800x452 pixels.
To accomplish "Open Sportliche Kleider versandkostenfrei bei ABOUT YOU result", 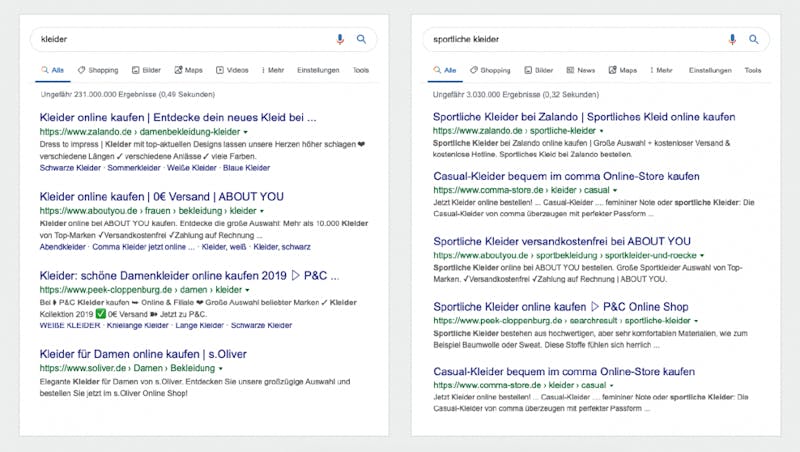I will [562, 241].
